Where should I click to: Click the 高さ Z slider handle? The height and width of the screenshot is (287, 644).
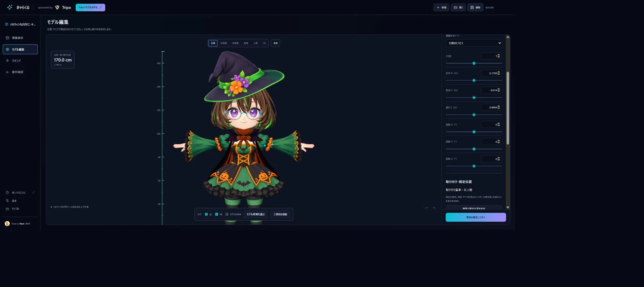[x=474, y=115]
